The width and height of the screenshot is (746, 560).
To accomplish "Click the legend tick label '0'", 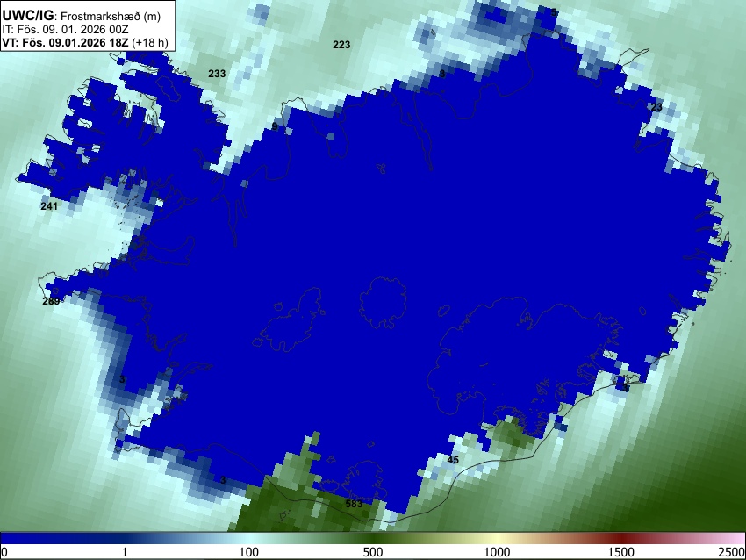I will point(4,552).
